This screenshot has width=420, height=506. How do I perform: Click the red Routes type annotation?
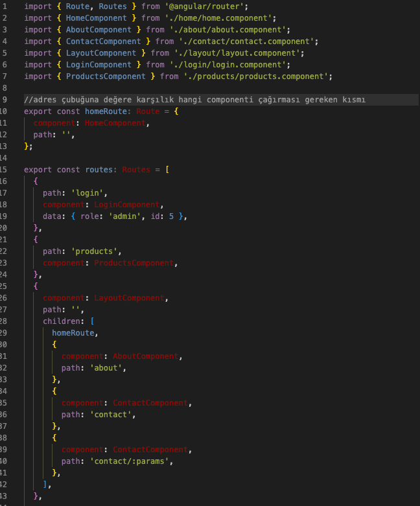(x=136, y=170)
